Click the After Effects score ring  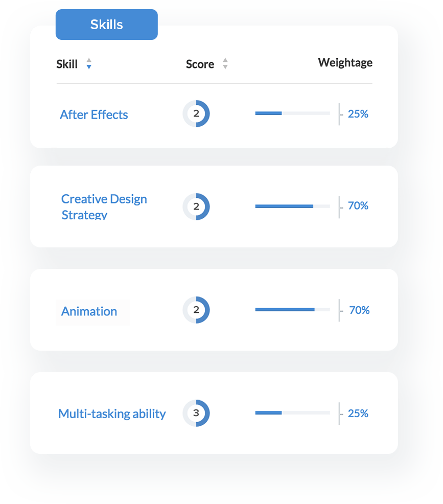click(x=196, y=113)
